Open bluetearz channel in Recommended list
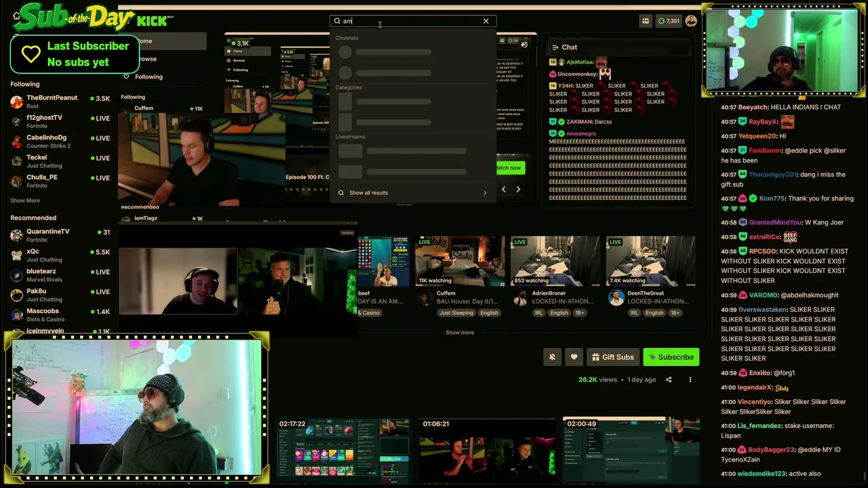This screenshot has height=488, width=868. pos(60,275)
